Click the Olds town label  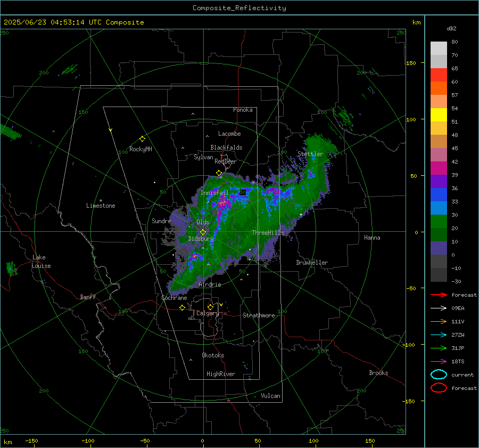click(203, 222)
